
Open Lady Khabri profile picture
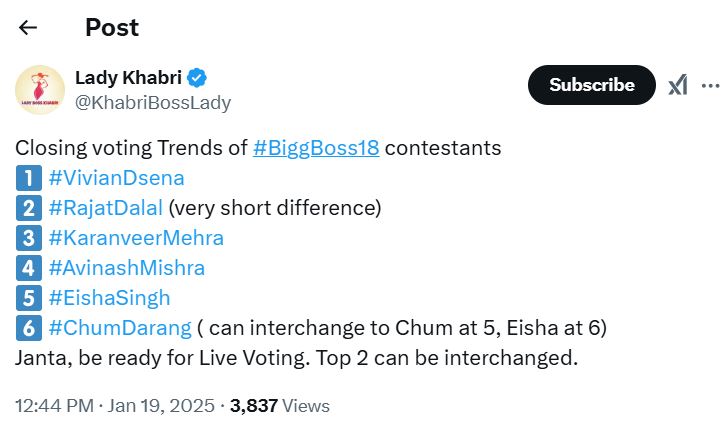[40, 89]
